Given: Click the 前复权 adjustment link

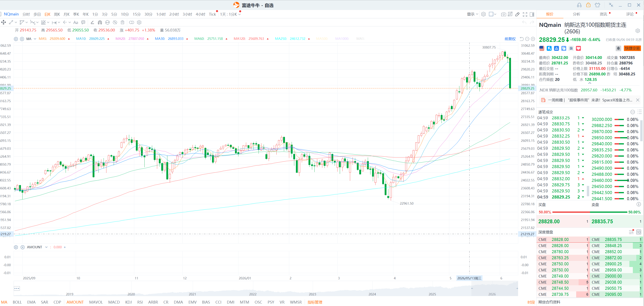Looking at the screenshot, I should tap(510, 39).
